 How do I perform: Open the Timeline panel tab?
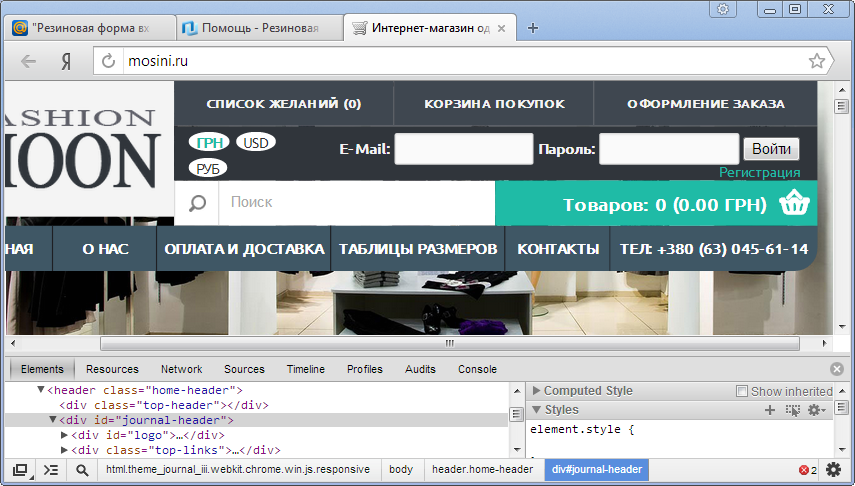(x=306, y=369)
